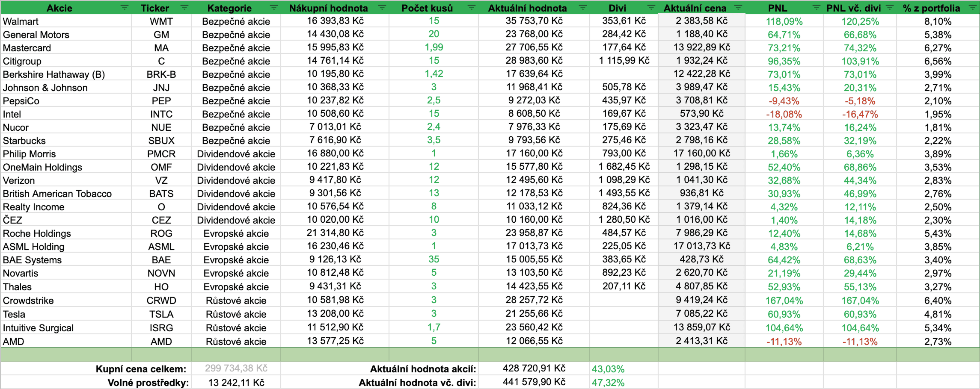Viewport: 980px width, 389px height.
Task: Click the Kupní cena celkem value cell
Action: coord(236,368)
